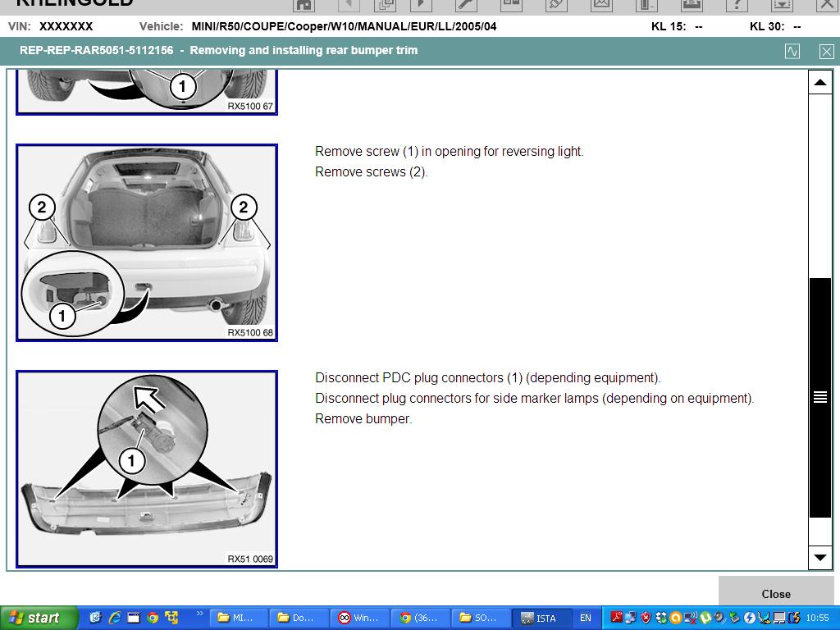Close the document with header X icon
The width and height of the screenshot is (840, 630).
pos(826,51)
